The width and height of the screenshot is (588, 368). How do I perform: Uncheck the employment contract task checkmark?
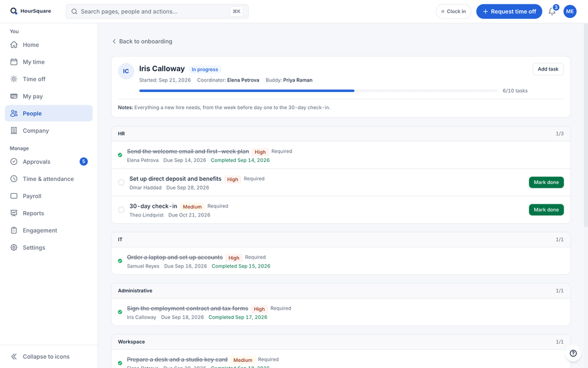(120, 312)
